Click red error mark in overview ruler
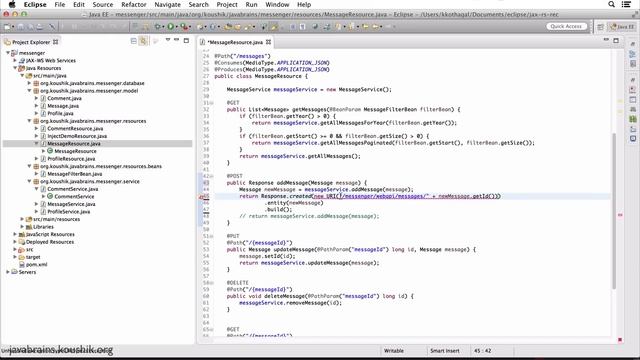 [620, 215]
